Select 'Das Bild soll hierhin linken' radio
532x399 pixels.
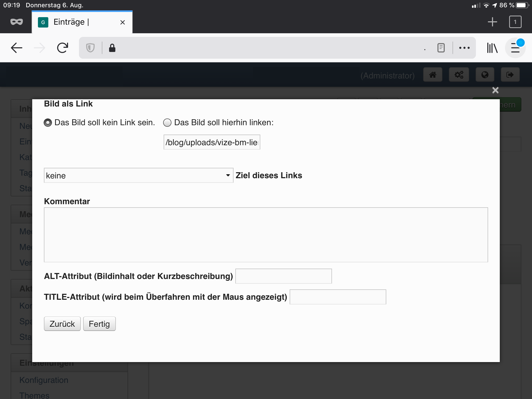167,123
